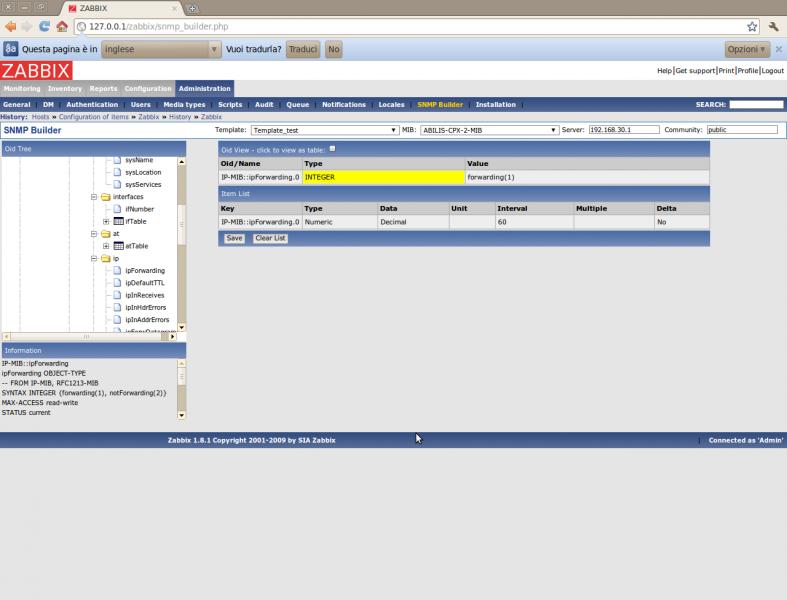787x600 pixels.
Task: Open the Media types submenu
Action: click(x=184, y=104)
